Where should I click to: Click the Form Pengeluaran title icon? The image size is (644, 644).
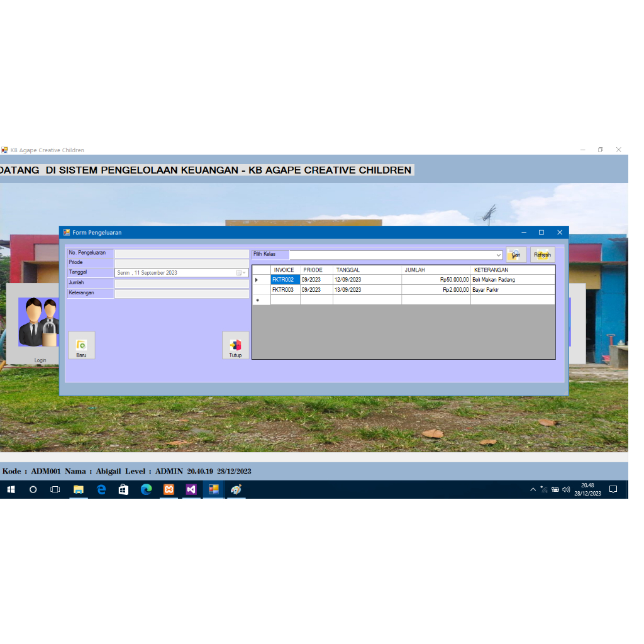(x=67, y=233)
